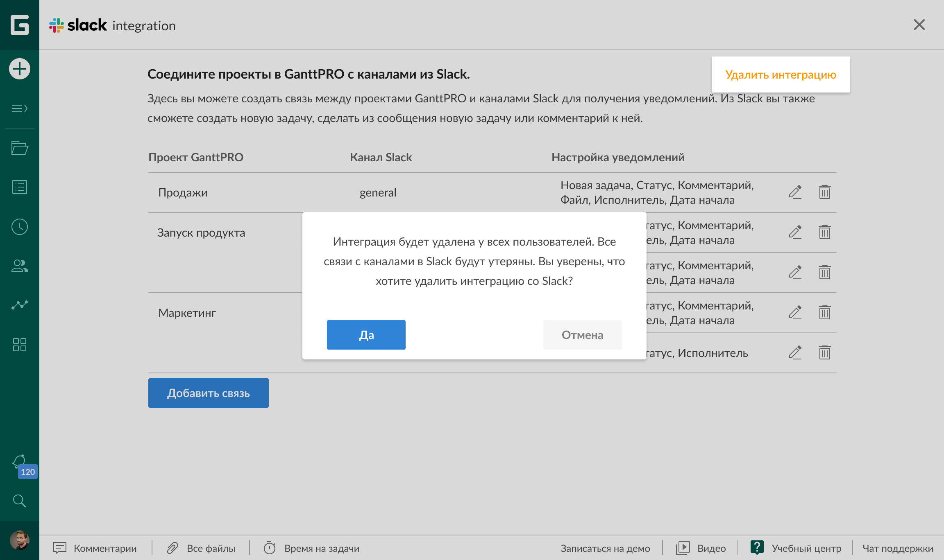The height and width of the screenshot is (560, 944).
Task: Click the Удалить интеграцию link
Action: [x=780, y=75]
